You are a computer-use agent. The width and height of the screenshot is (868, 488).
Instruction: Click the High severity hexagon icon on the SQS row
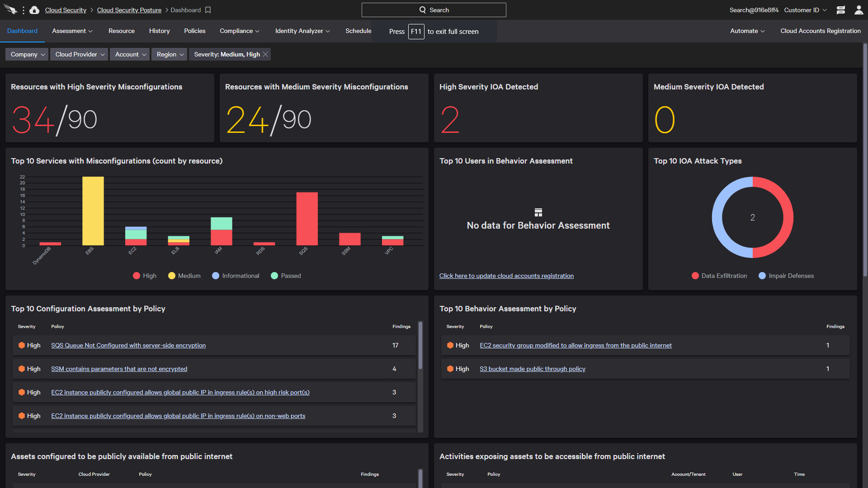[x=22, y=345]
